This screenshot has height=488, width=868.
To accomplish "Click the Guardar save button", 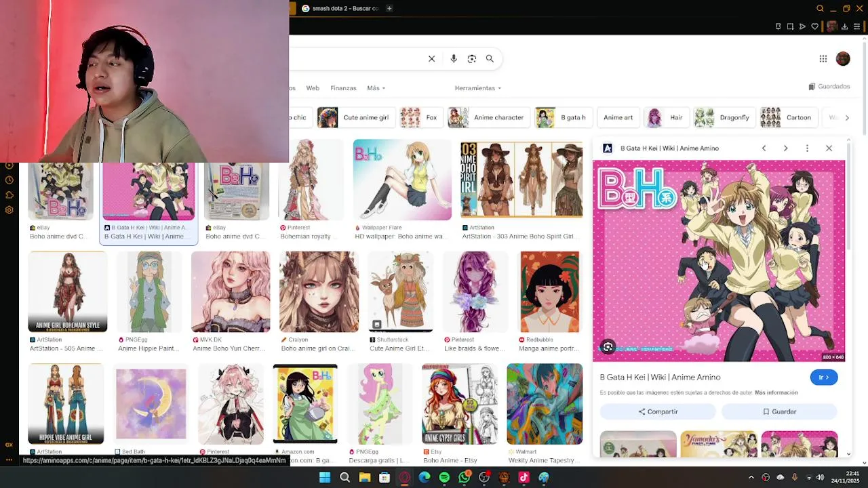I will pyautogui.click(x=779, y=411).
